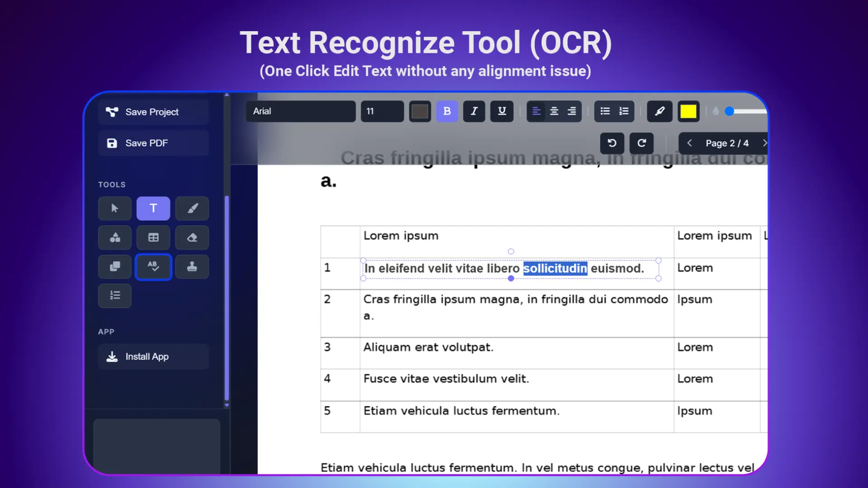Activate the Text Recognize (AB) tool
This screenshot has height=488, width=868.
click(x=153, y=267)
